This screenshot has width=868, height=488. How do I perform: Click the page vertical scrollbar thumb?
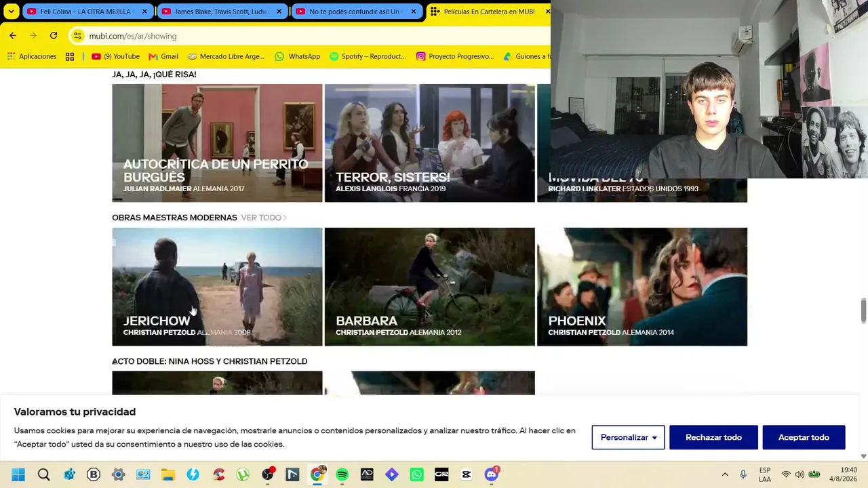(x=863, y=310)
